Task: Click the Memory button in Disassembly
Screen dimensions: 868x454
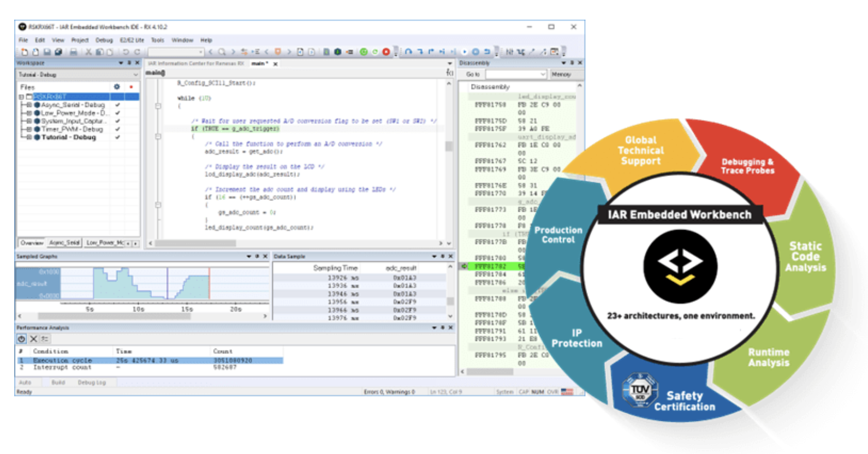Action: pos(561,74)
